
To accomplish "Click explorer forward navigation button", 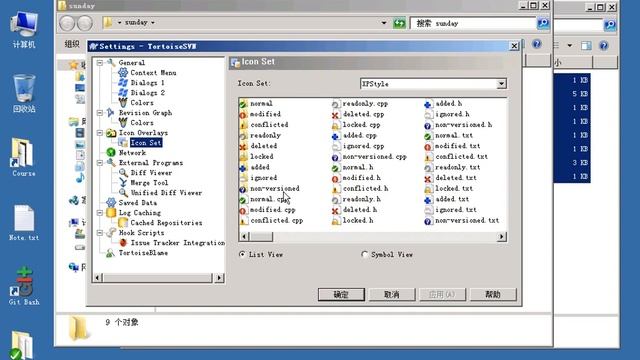I will (x=84, y=23).
